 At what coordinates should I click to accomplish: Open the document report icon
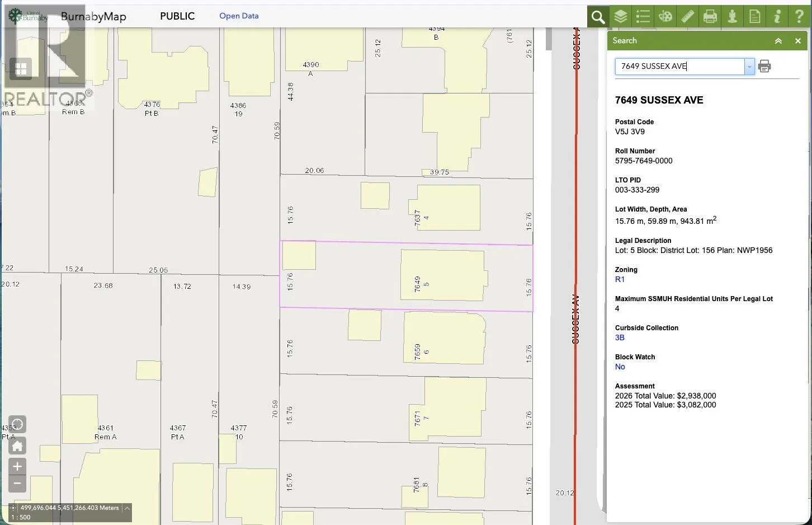(754, 17)
